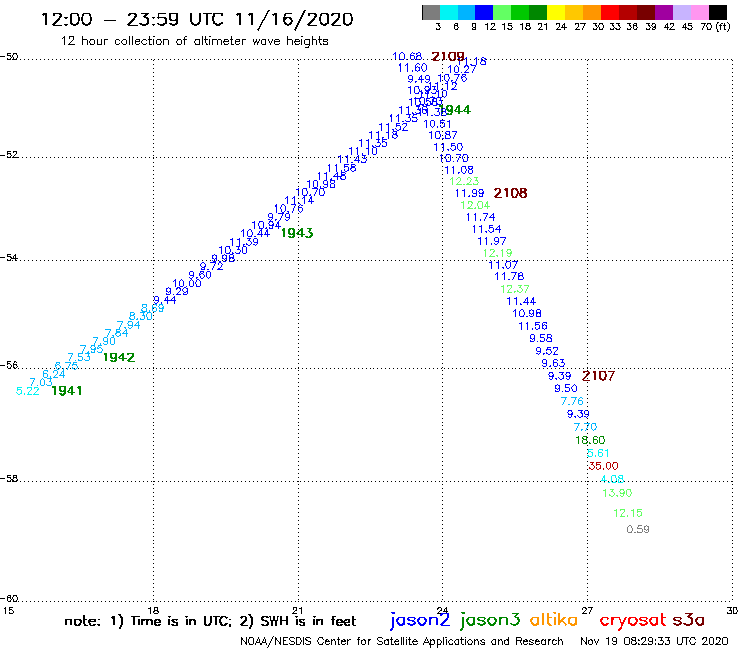Click the 70 (ft) legend label
The width and height of the screenshot is (740, 650).
(715, 26)
